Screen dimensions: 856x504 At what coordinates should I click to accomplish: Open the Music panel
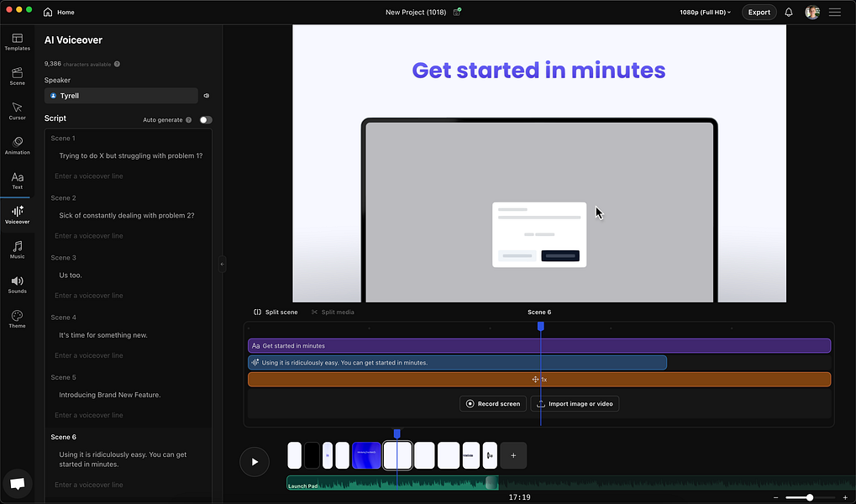[x=17, y=249]
